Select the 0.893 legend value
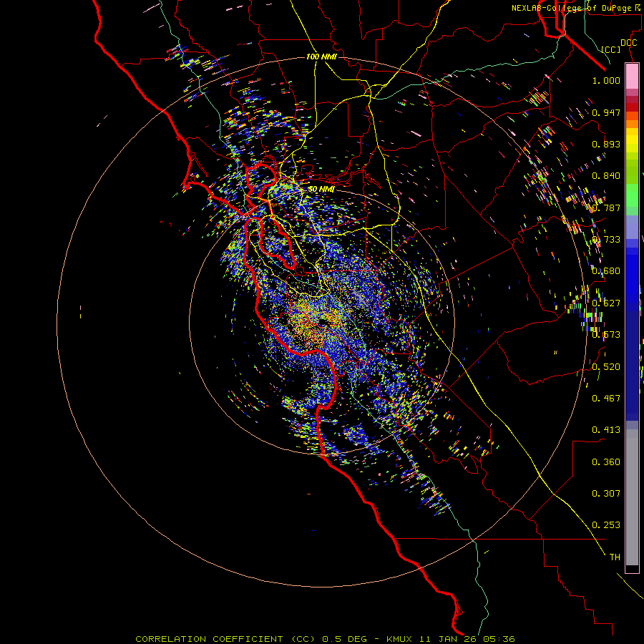 (x=606, y=144)
